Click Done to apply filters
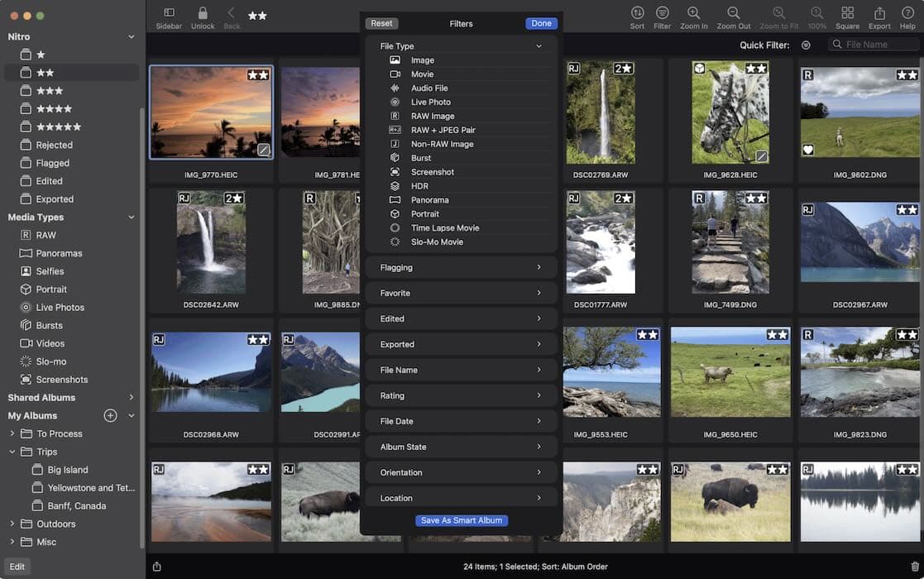The image size is (924, 579). point(541,23)
